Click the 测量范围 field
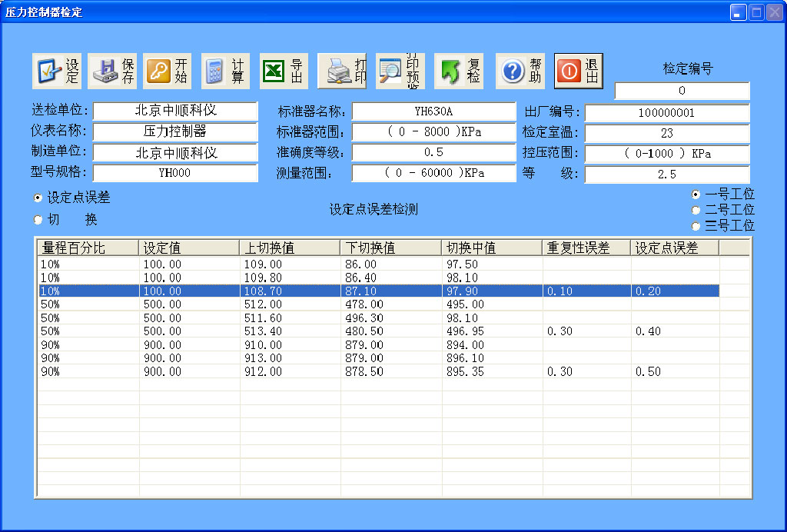The height and width of the screenshot is (532, 787). (433, 173)
